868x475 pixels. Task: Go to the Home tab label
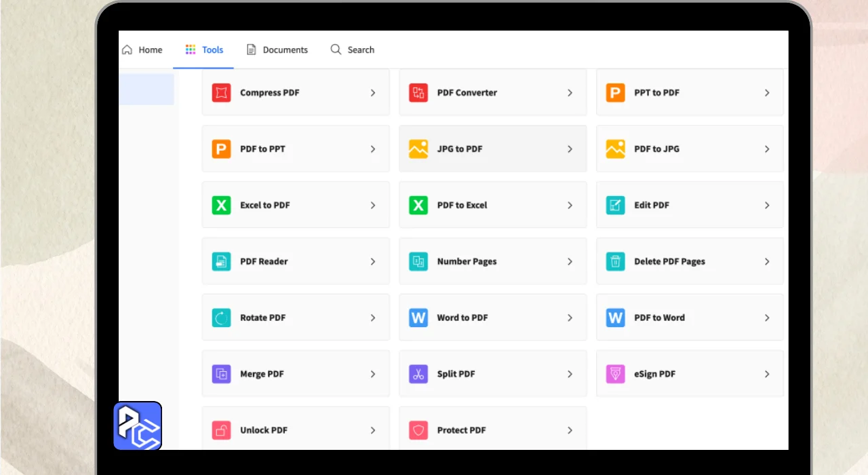(151, 50)
